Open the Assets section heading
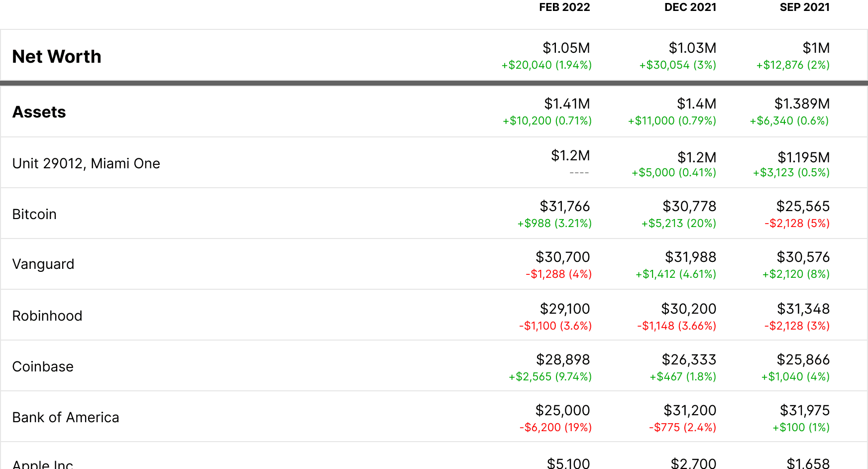The width and height of the screenshot is (868, 469). pyautogui.click(x=39, y=112)
